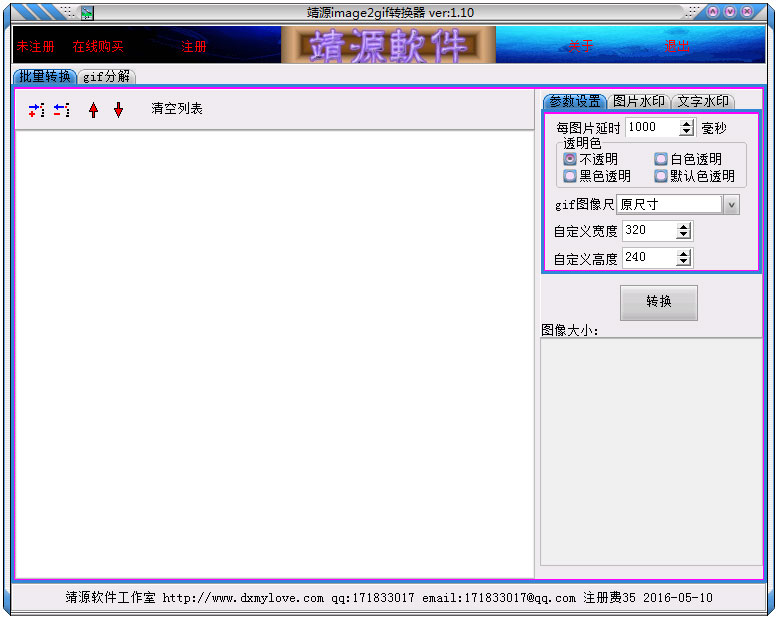The height and width of the screenshot is (618, 778).
Task: Expand the gif图像尺 size dropdown arrow
Action: 731,205
